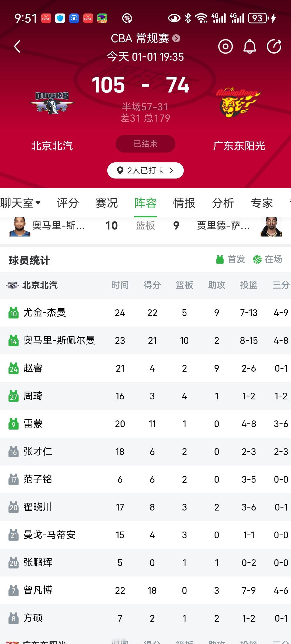Open the 分析 tab
This screenshot has height=644, width=291.
(223, 203)
